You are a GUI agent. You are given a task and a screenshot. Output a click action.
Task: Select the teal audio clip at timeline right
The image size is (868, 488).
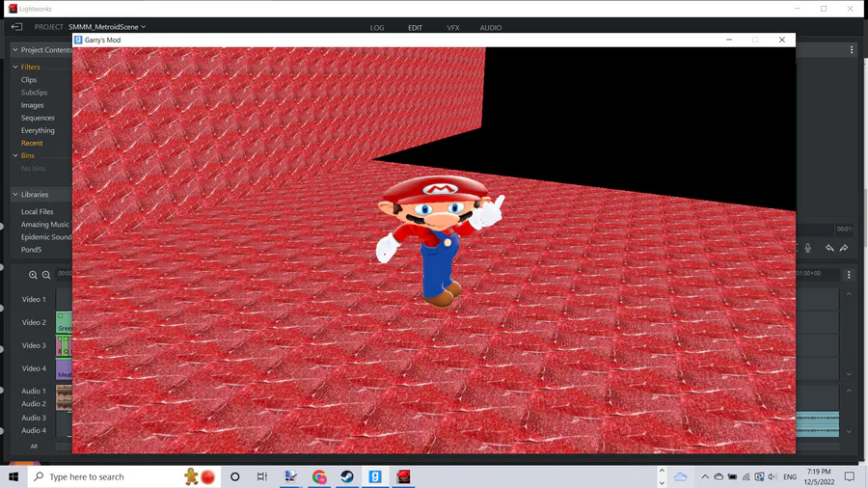point(818,424)
